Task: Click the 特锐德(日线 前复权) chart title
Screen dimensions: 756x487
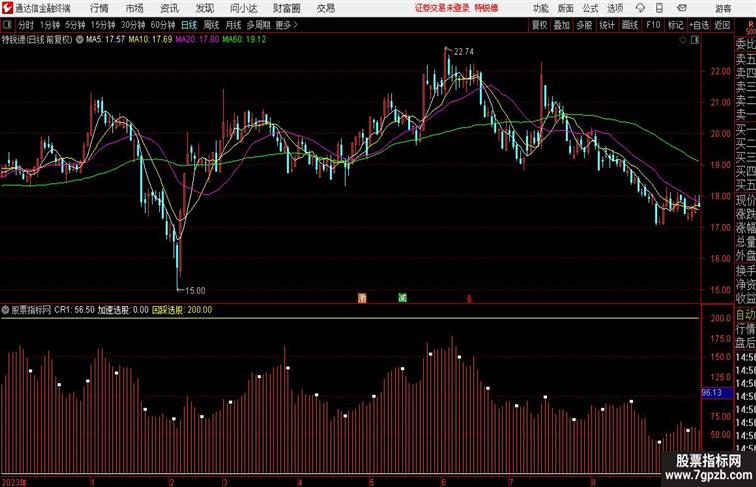Action: 37,40
